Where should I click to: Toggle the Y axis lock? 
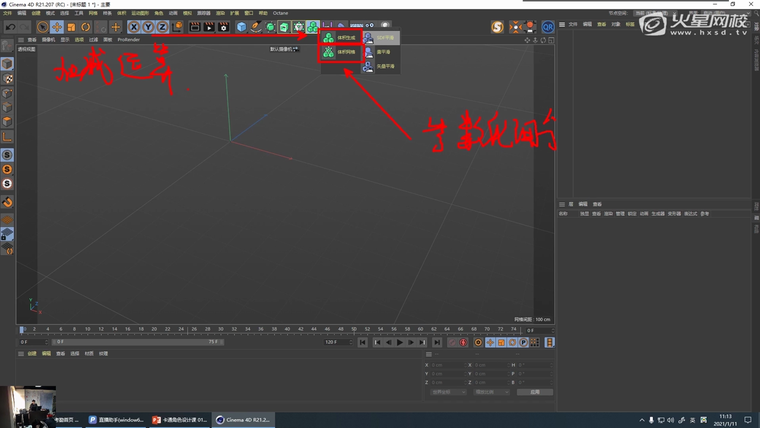coord(147,27)
